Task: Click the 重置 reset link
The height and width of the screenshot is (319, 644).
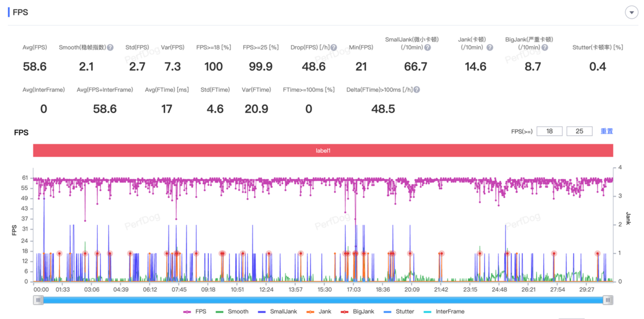Action: click(x=606, y=131)
